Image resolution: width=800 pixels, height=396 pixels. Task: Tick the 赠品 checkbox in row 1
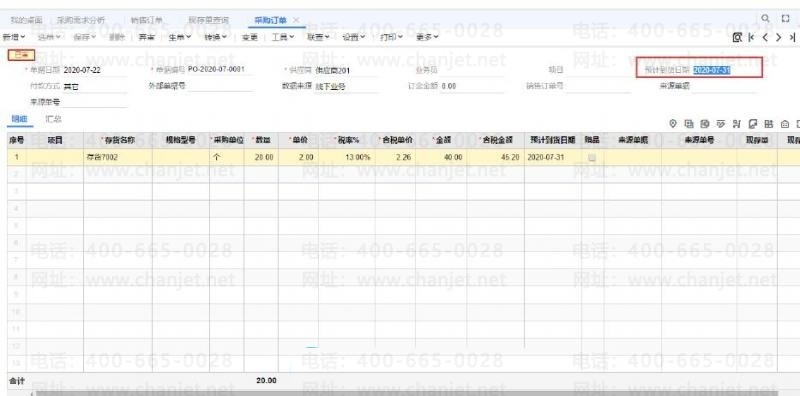(592, 158)
